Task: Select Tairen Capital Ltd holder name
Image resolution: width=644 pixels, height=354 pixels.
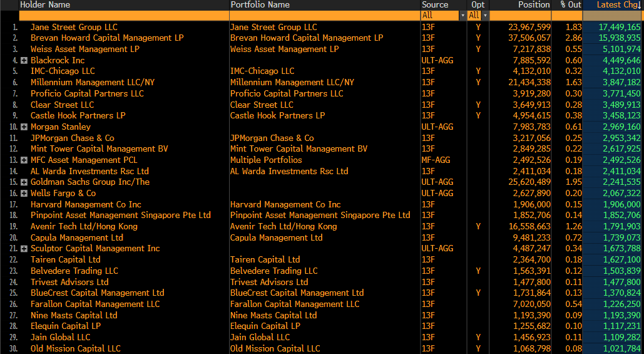Action: pos(65,260)
